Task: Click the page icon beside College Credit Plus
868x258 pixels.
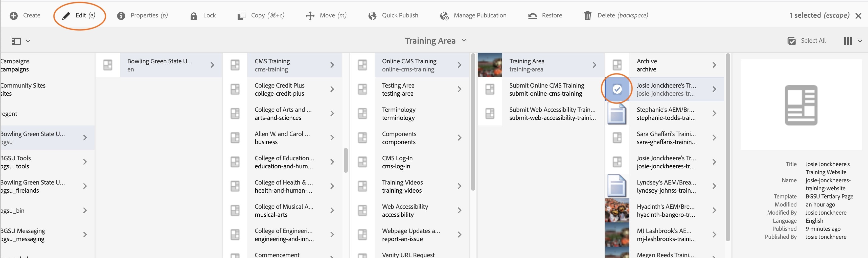Action: (x=235, y=89)
